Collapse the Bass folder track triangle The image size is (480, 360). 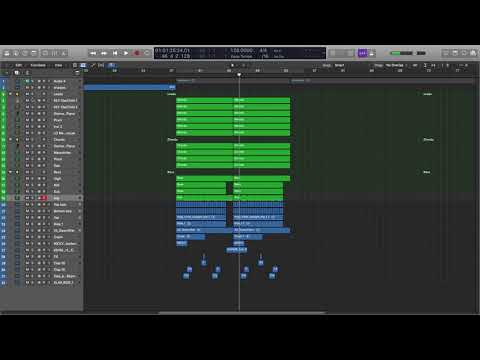pos(10,172)
